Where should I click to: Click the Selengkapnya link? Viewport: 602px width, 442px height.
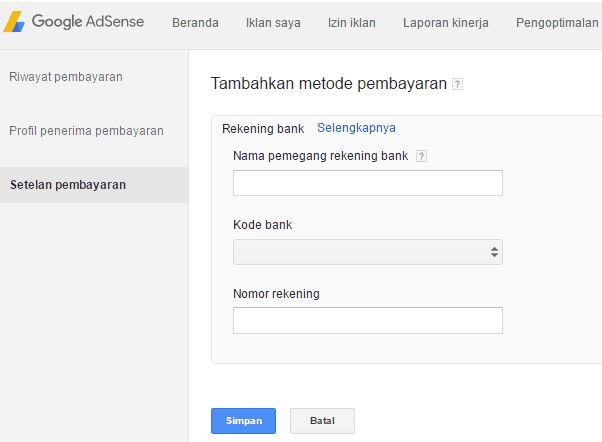coord(356,128)
